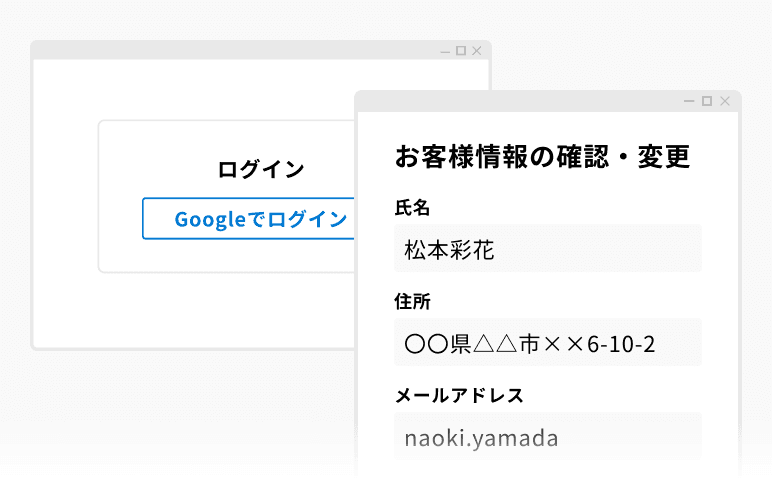
Task: Click the 住所 address input field
Action: pyautogui.click(x=548, y=343)
